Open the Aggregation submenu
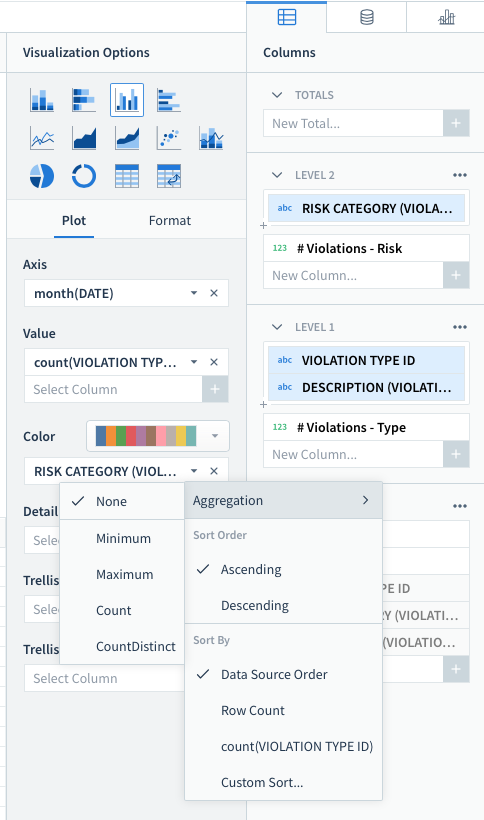Image resolution: width=484 pixels, height=820 pixels. [x=283, y=500]
